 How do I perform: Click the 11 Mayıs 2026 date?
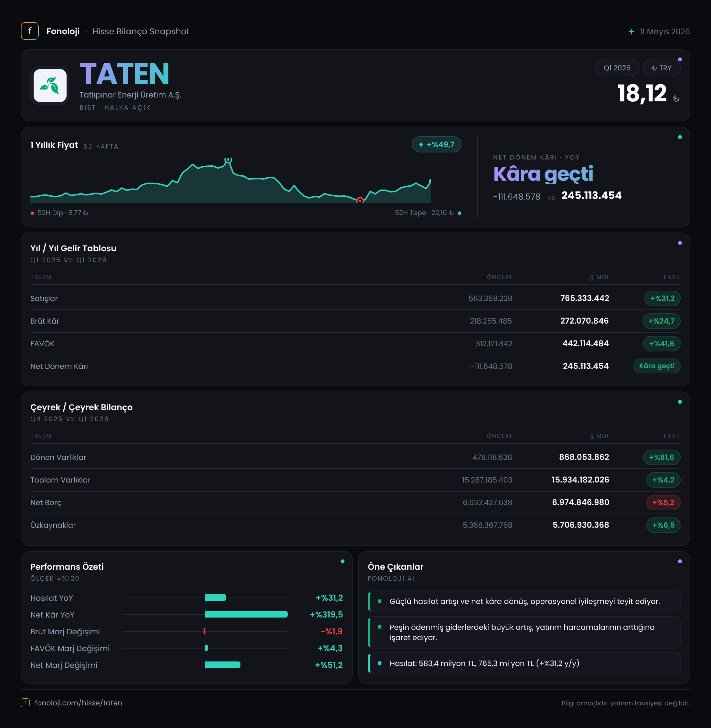coord(664,32)
